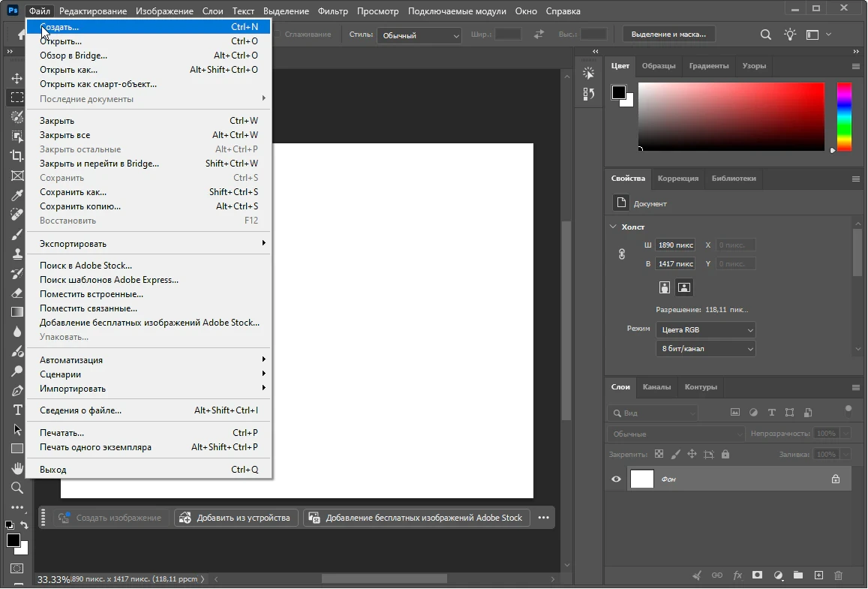The image size is (868, 589).
Task: Select the Eyedropper tool
Action: click(17, 195)
